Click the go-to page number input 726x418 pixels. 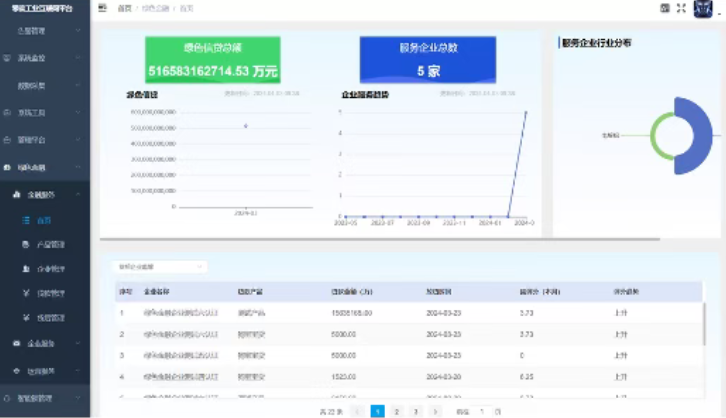click(x=482, y=411)
